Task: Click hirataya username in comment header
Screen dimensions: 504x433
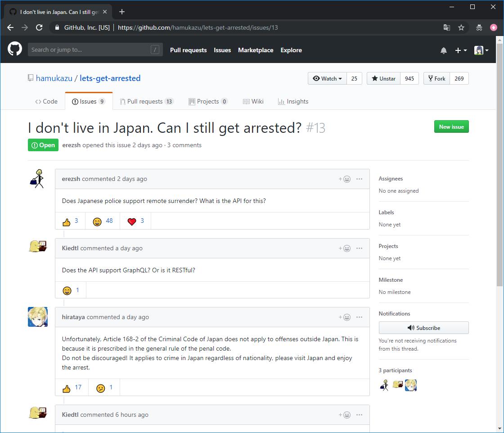Action: (73, 317)
